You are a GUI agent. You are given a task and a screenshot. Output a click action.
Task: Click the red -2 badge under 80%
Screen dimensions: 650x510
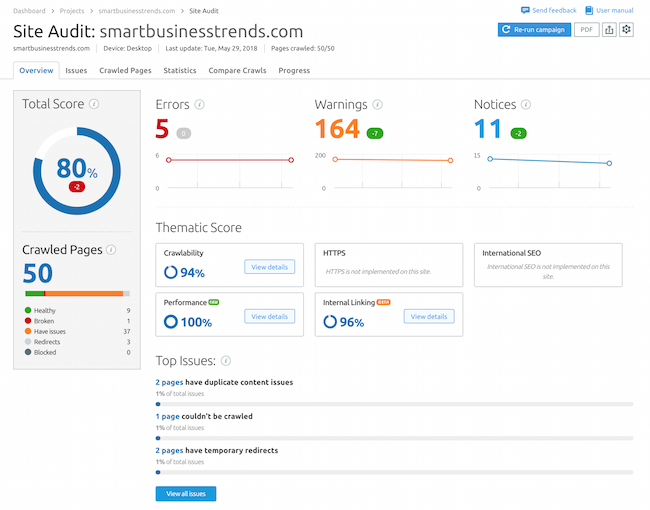pyautogui.click(x=77, y=187)
